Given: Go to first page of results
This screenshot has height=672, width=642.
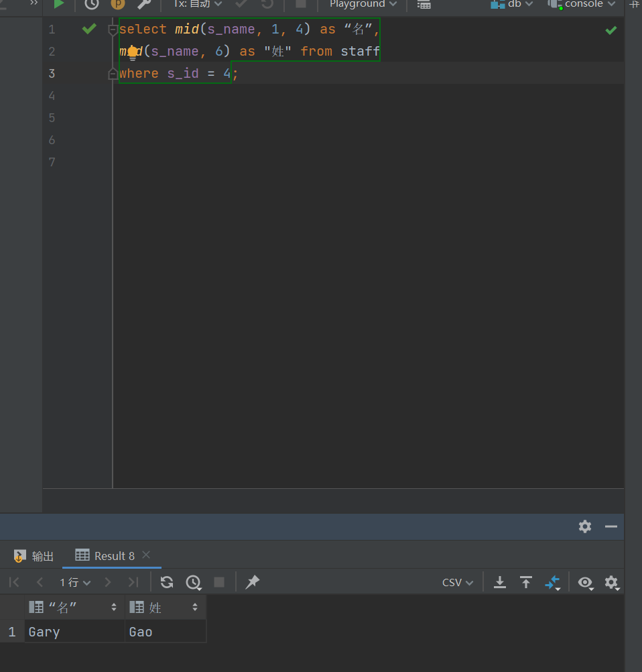Looking at the screenshot, I should click(x=14, y=582).
